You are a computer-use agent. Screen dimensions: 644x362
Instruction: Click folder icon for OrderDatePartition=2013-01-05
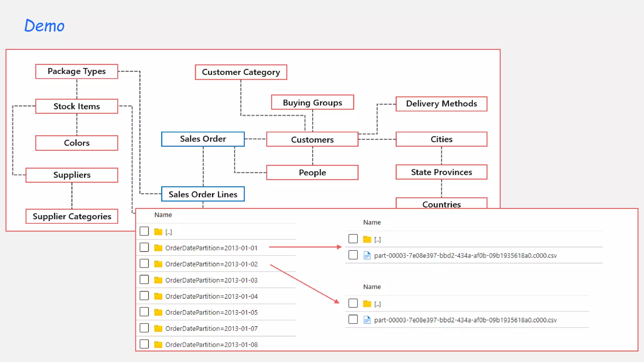tap(158, 312)
